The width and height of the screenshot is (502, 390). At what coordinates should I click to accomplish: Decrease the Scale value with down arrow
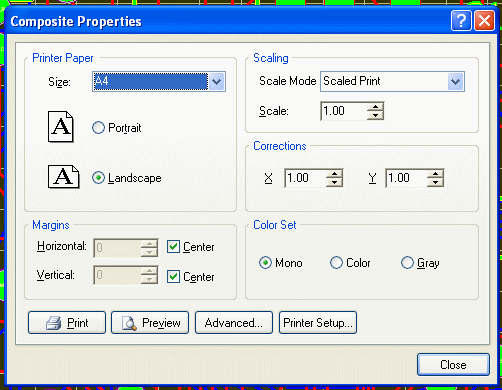click(376, 115)
